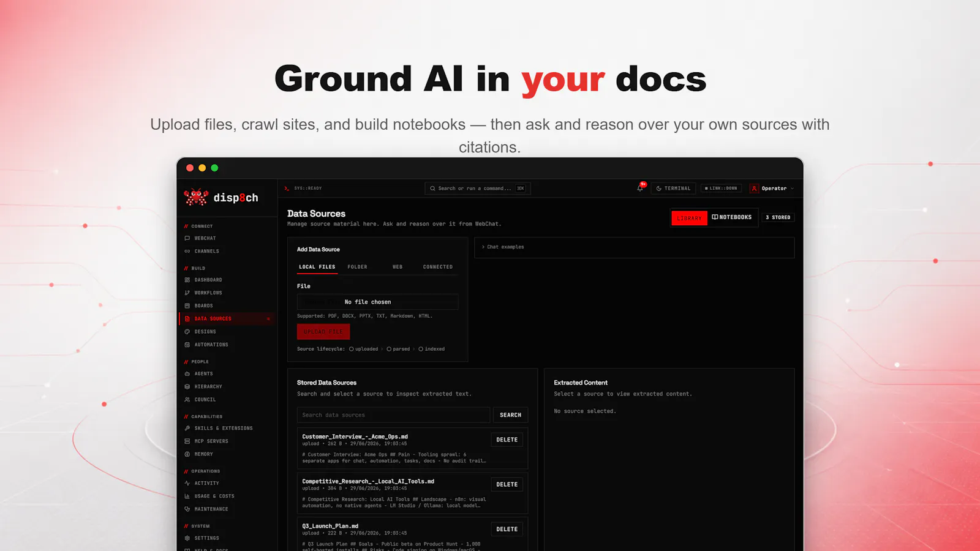Click the // OPERATIONS section header
This screenshot has height=551, width=980.
202,471
